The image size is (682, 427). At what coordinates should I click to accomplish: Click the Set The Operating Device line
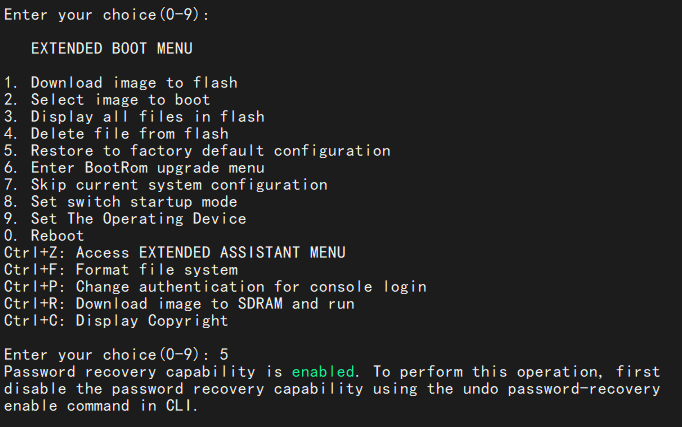tap(125, 218)
